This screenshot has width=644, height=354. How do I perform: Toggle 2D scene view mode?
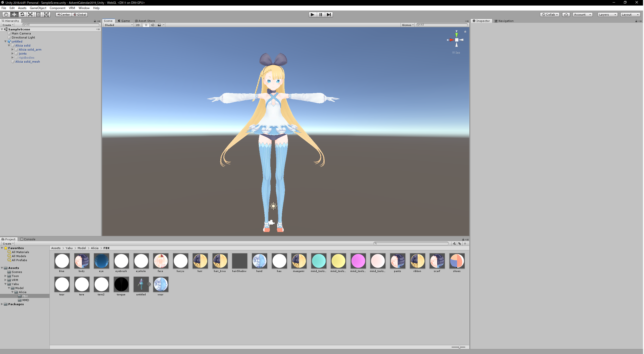point(138,25)
